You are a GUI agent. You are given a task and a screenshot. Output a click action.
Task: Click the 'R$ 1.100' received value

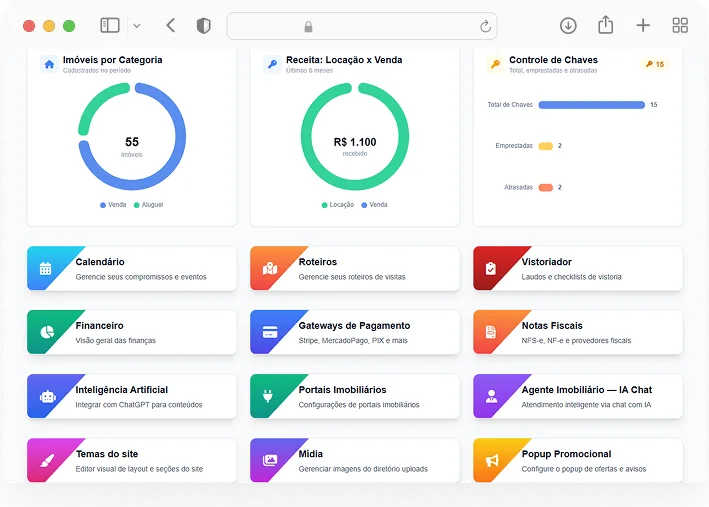coord(355,142)
